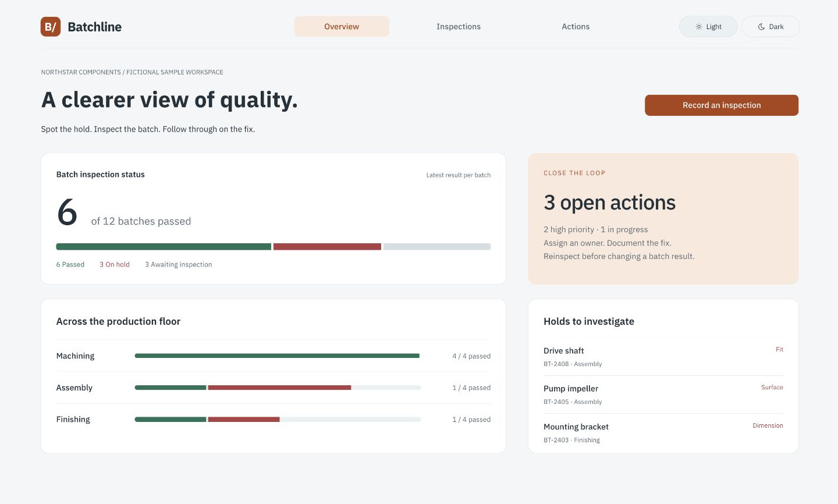838x504 pixels.
Task: Click 'Holds to investigate' heading
Action: click(x=589, y=322)
